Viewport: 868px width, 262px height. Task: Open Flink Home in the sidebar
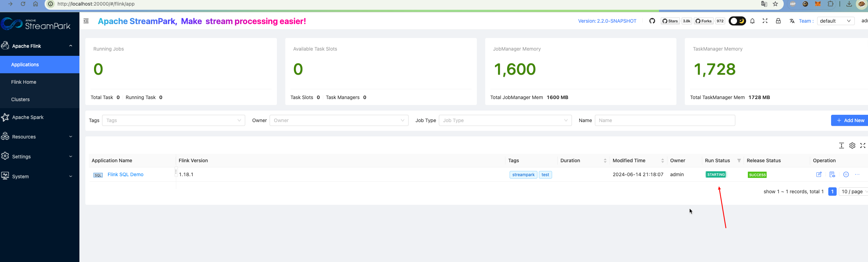[x=24, y=82]
